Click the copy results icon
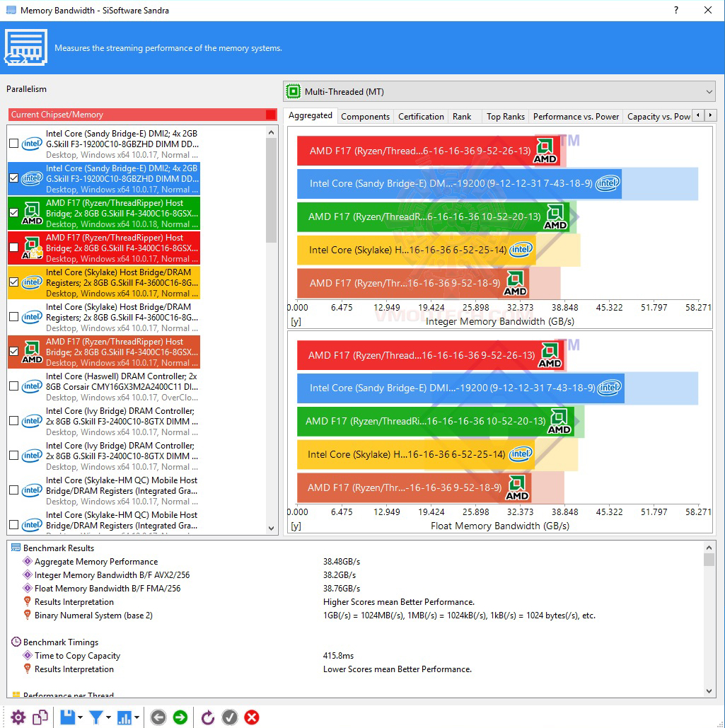 click(x=40, y=717)
